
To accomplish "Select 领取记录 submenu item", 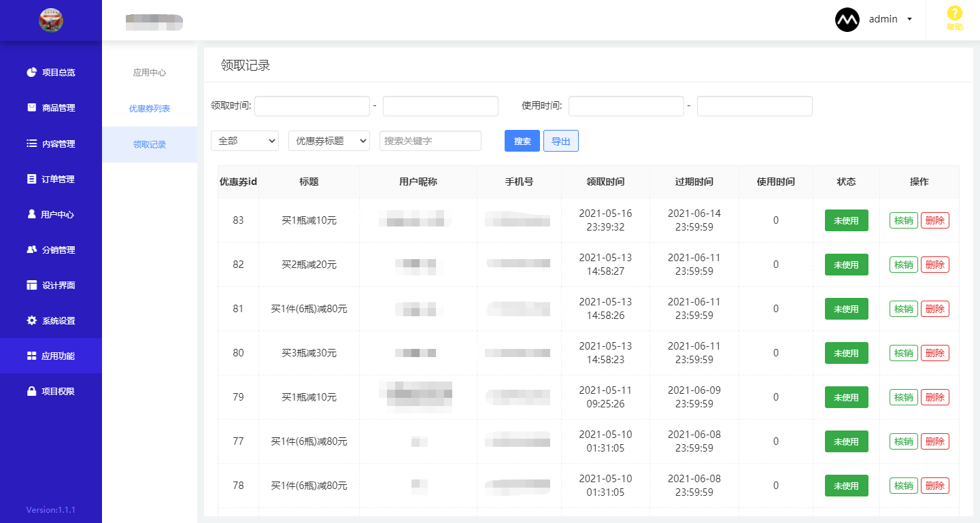I will pyautogui.click(x=150, y=145).
